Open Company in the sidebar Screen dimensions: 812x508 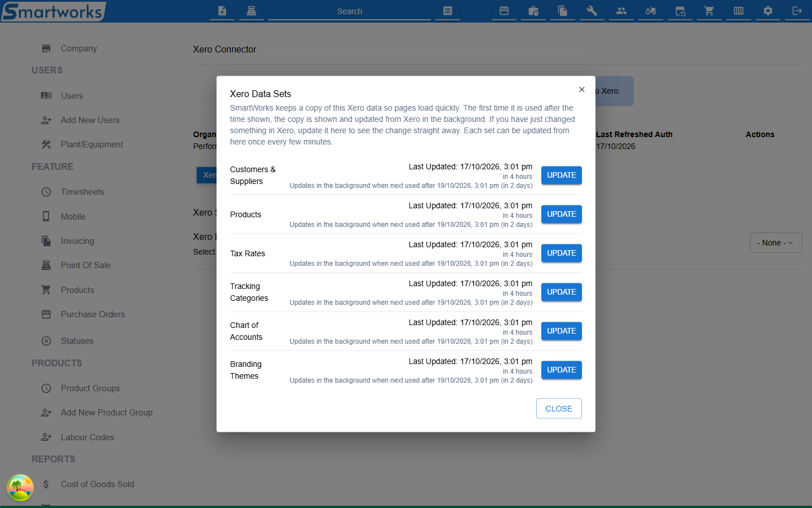(79, 49)
